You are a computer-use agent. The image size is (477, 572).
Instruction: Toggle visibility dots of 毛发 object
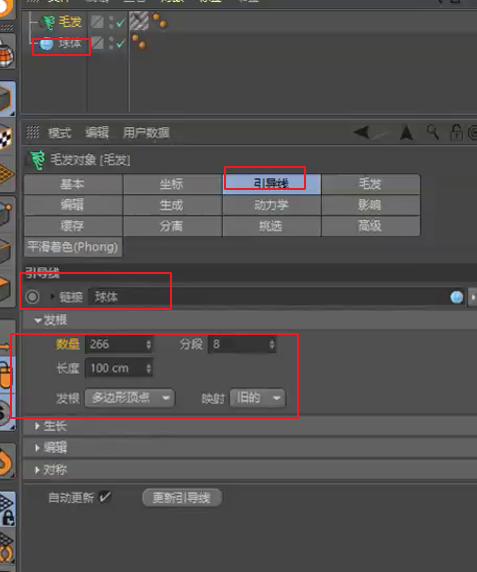(x=111, y=22)
